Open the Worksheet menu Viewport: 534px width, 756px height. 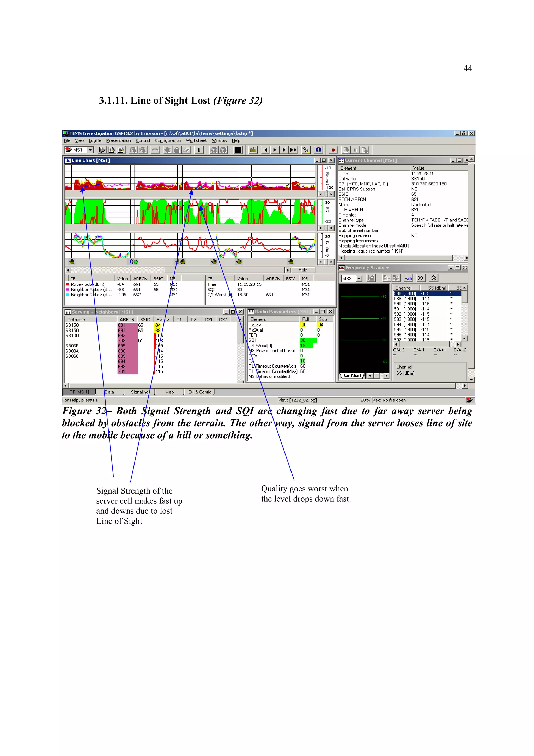[x=196, y=141]
